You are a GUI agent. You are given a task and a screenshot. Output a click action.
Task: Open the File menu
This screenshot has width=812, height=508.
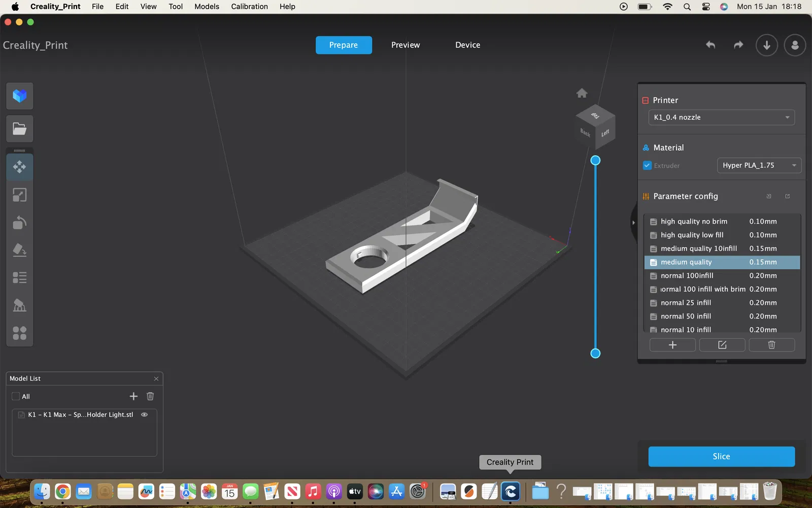point(97,7)
